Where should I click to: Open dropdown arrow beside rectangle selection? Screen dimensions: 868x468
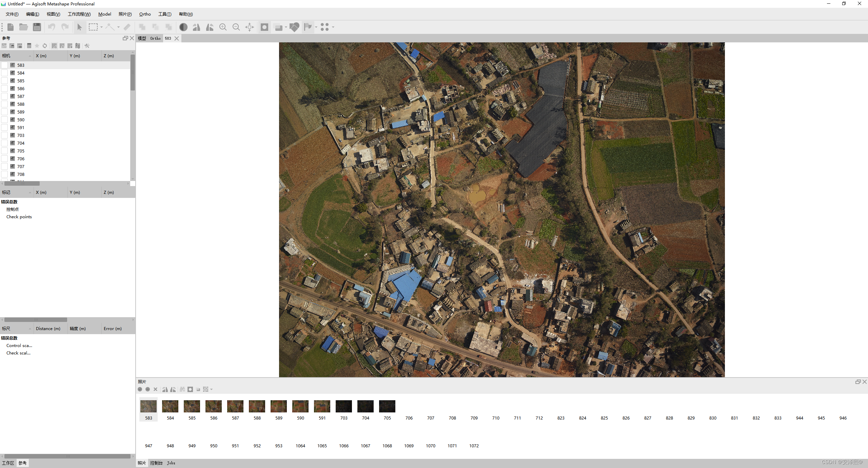pos(101,27)
